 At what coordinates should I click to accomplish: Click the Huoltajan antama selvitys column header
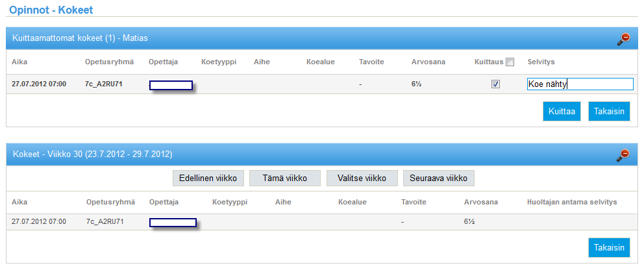point(572,202)
